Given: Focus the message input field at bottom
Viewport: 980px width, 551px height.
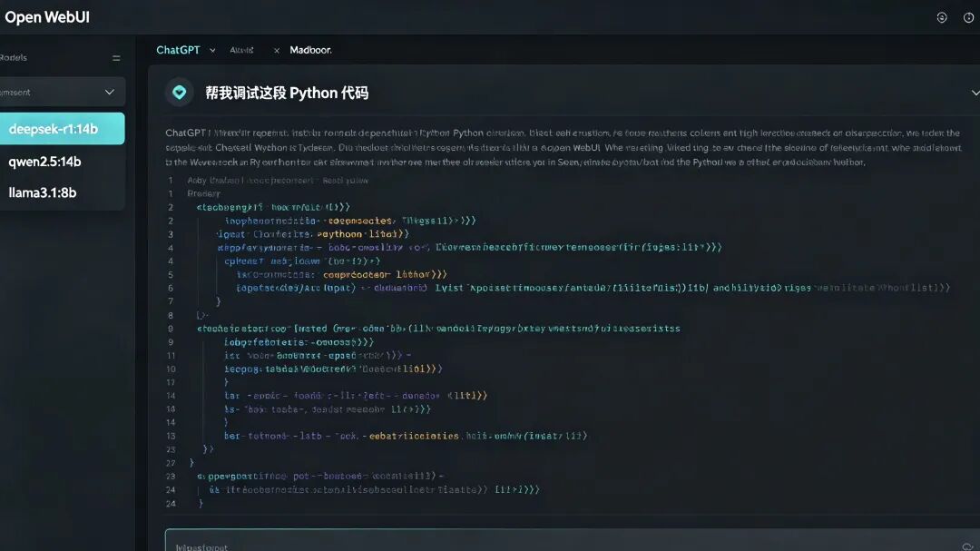Looking at the screenshot, I should (x=572, y=540).
